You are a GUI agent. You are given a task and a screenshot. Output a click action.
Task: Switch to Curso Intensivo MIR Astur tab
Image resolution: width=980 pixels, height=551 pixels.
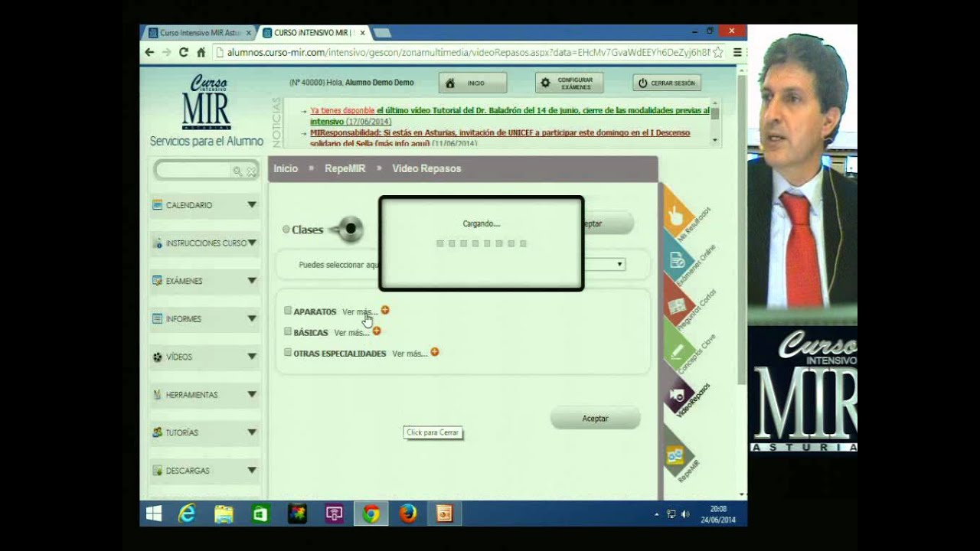199,33
